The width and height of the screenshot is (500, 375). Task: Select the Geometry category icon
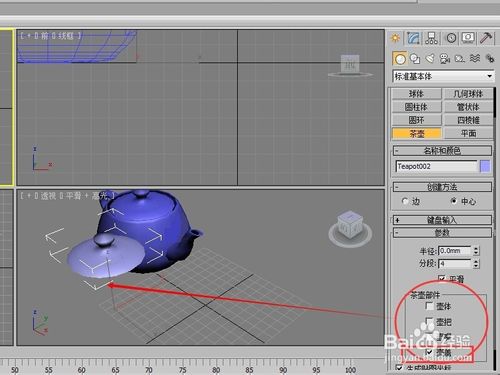(x=400, y=59)
